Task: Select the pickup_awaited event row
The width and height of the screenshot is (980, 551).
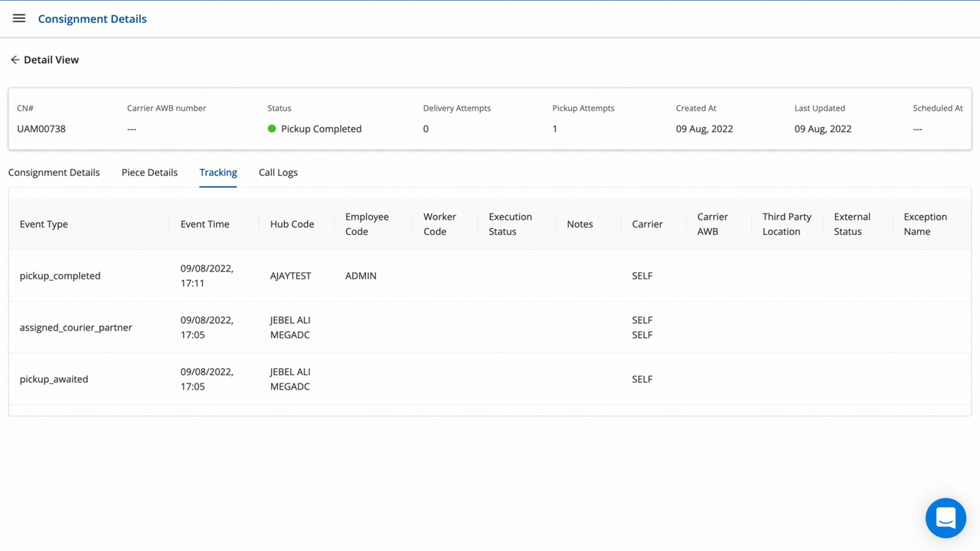Action: (x=490, y=379)
